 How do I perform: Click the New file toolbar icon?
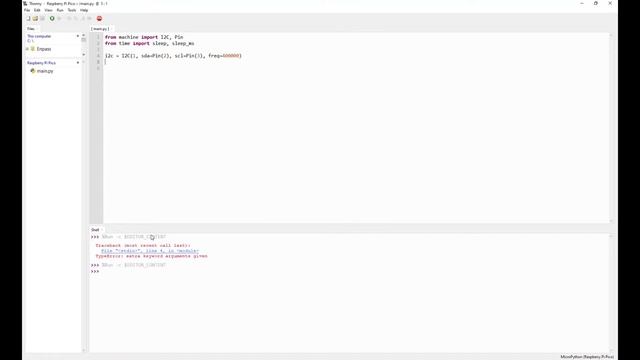(28, 18)
